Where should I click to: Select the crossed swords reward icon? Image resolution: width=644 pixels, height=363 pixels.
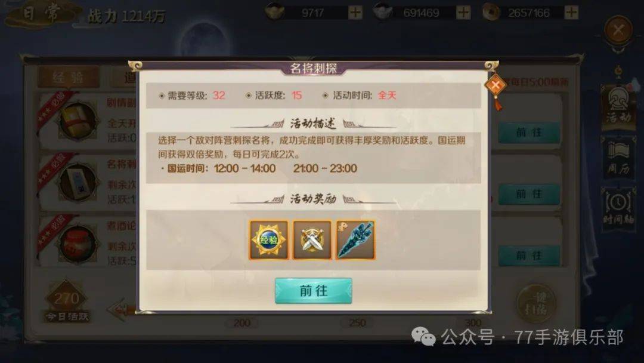click(312, 240)
